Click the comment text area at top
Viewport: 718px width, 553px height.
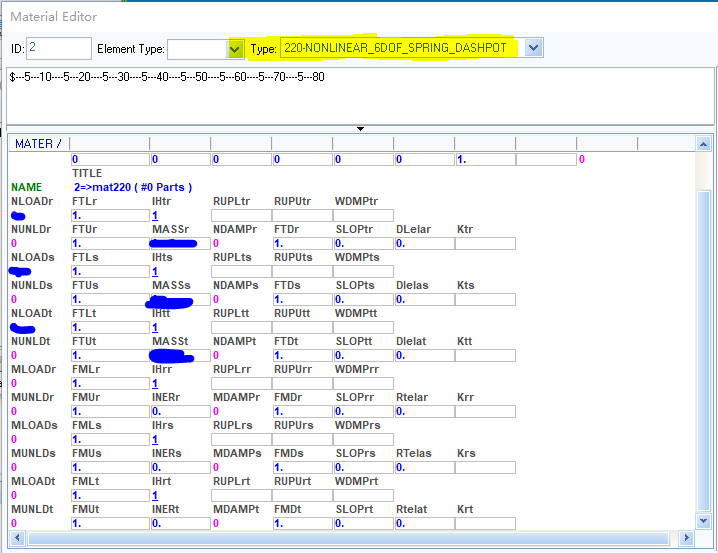click(x=359, y=100)
